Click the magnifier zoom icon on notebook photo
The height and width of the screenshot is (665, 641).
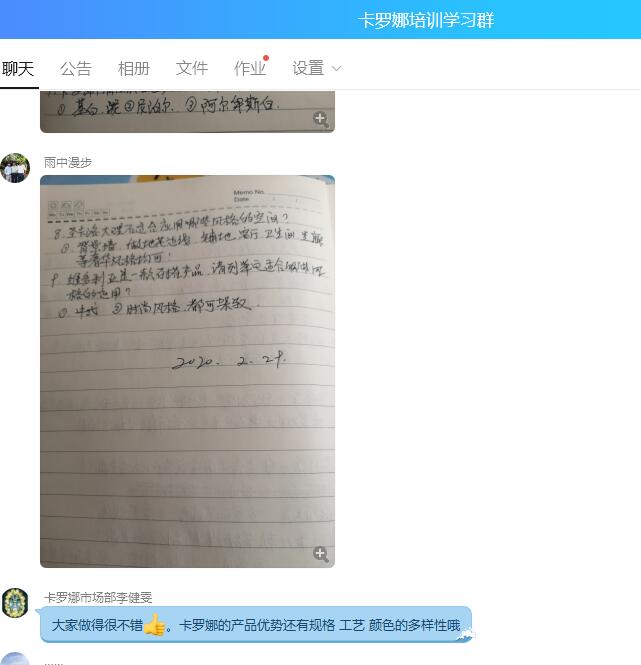pos(321,554)
